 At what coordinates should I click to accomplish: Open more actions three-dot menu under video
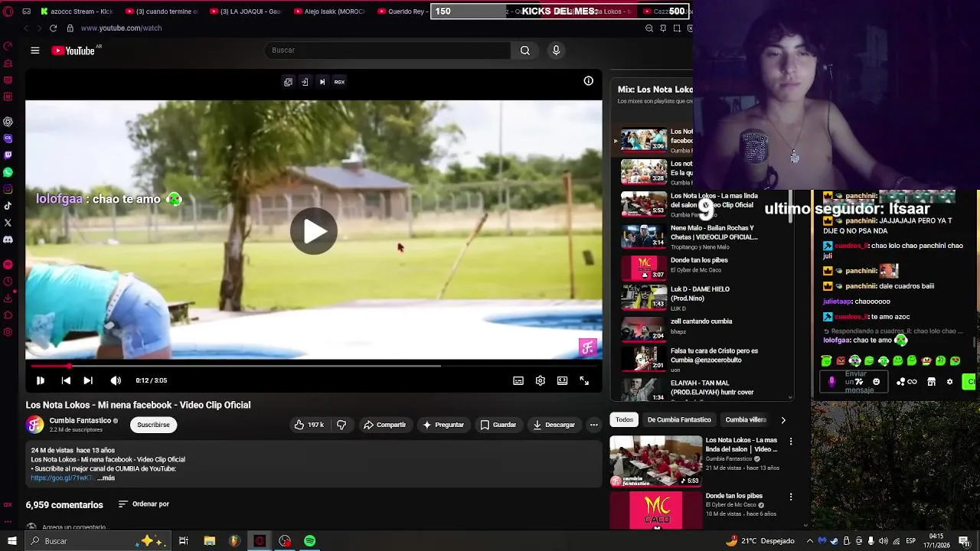point(593,425)
